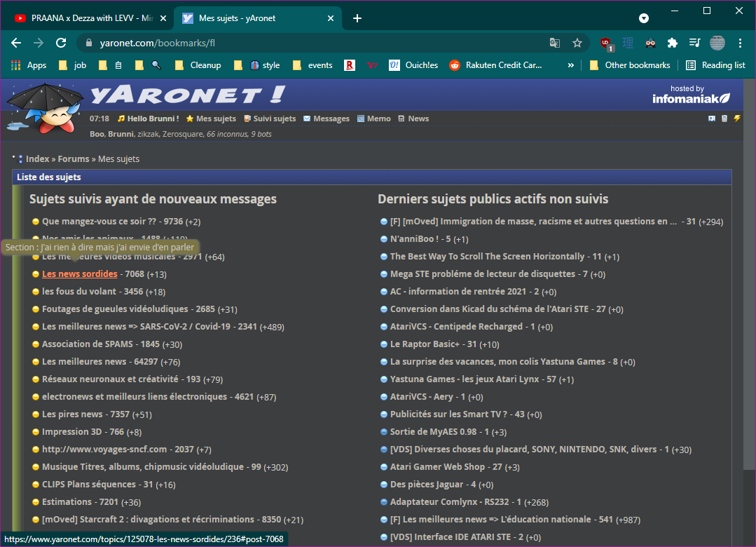The width and height of the screenshot is (756, 547).
Task: Open a new browser tab
Action: coord(357,18)
